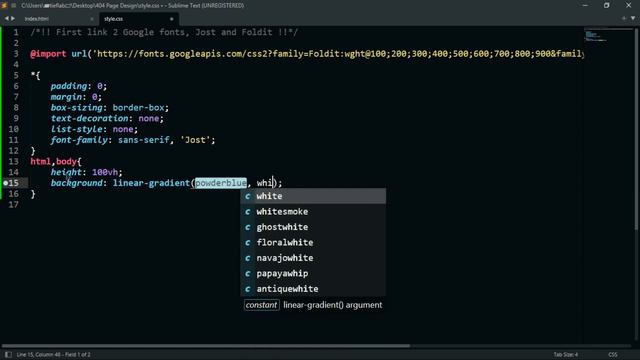Image resolution: width=640 pixels, height=360 pixels.
Task: Click the 'text-decoration' property
Action: point(89,118)
